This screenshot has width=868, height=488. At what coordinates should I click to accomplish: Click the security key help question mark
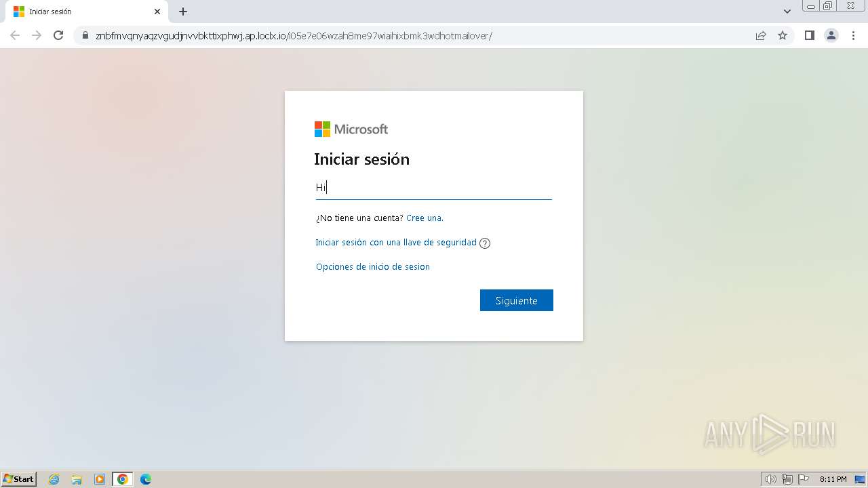[x=485, y=243]
